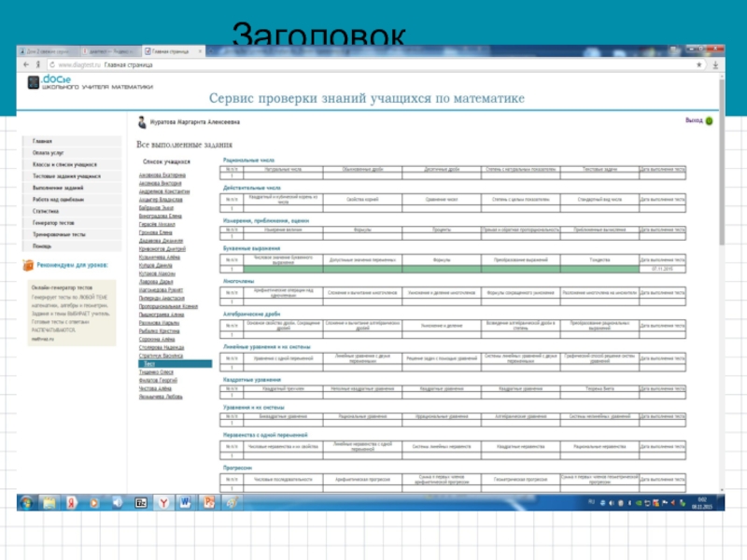The height and width of the screenshot is (560, 747).
Task: Click the teacher avatar icon
Action: coord(142,122)
